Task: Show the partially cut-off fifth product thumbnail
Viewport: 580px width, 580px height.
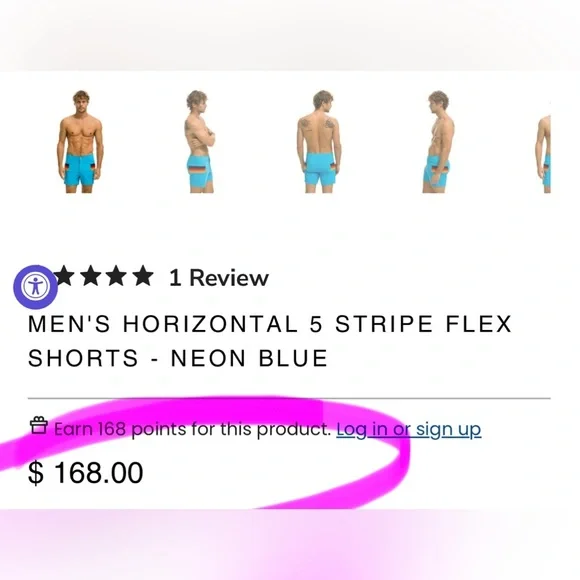Action: [543, 154]
